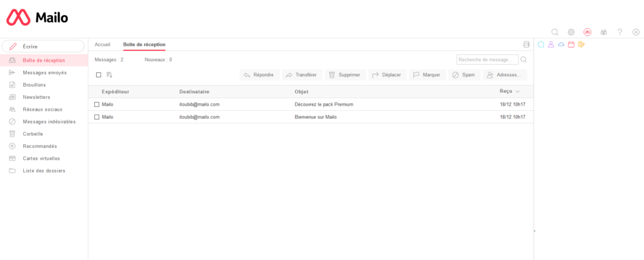Click the Messages indésirables blocked icon
Screen dimensions: 644x260
pos(13,122)
